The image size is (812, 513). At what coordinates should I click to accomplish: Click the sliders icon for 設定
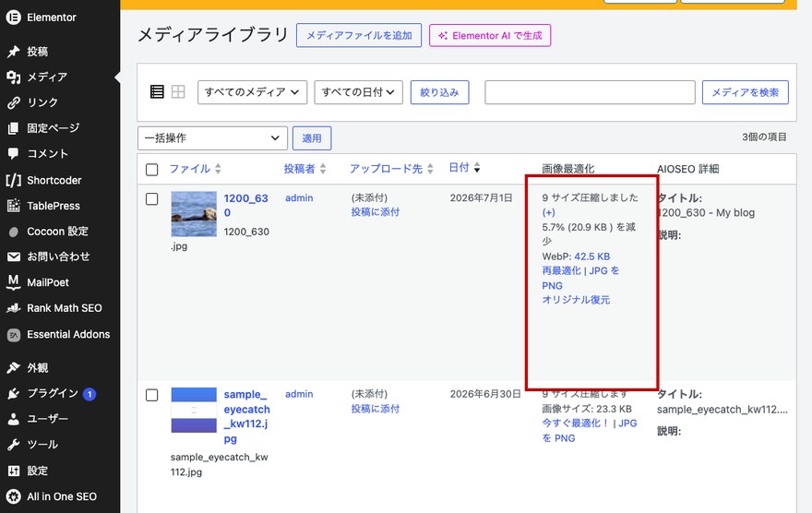click(x=14, y=471)
